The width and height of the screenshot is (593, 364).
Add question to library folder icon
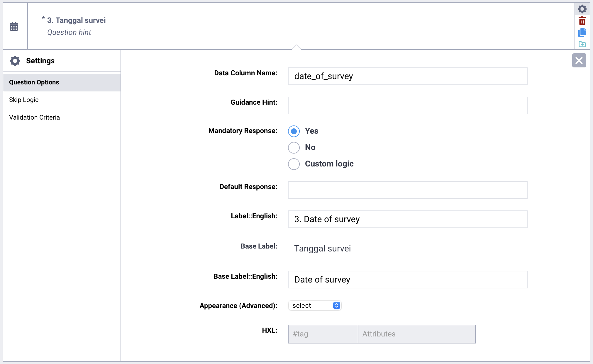[582, 44]
